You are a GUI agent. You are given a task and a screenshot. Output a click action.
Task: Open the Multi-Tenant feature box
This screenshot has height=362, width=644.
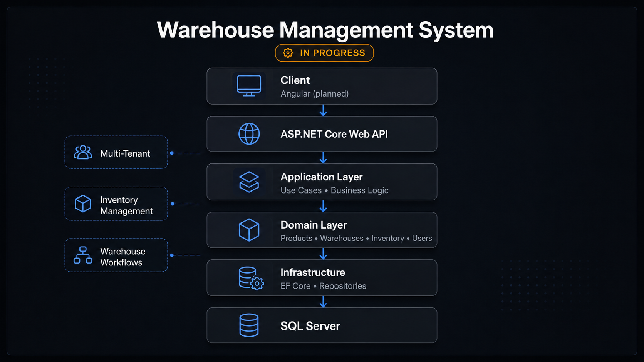coord(116,152)
